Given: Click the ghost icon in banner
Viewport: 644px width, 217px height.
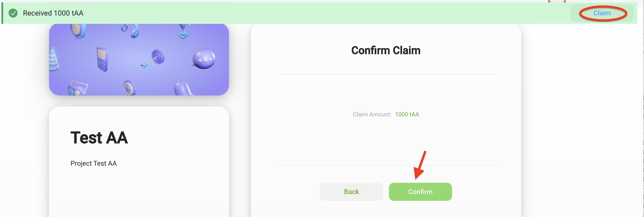Looking at the screenshot, I should [x=183, y=89].
